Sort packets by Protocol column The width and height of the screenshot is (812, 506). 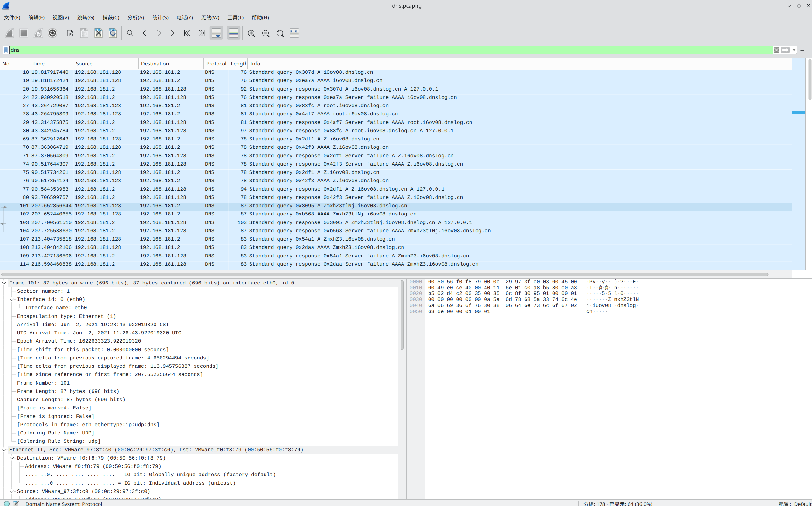point(216,64)
